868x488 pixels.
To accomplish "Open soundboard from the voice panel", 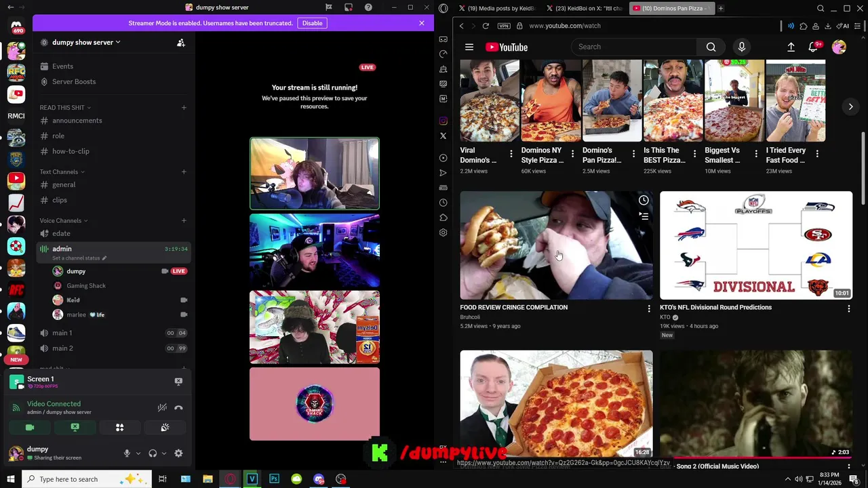I will pos(165,428).
